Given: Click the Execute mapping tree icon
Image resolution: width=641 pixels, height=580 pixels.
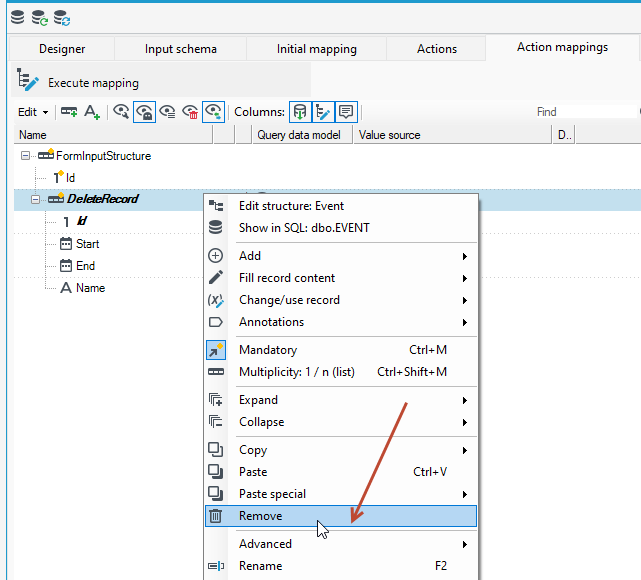Looking at the screenshot, I should (x=27, y=80).
